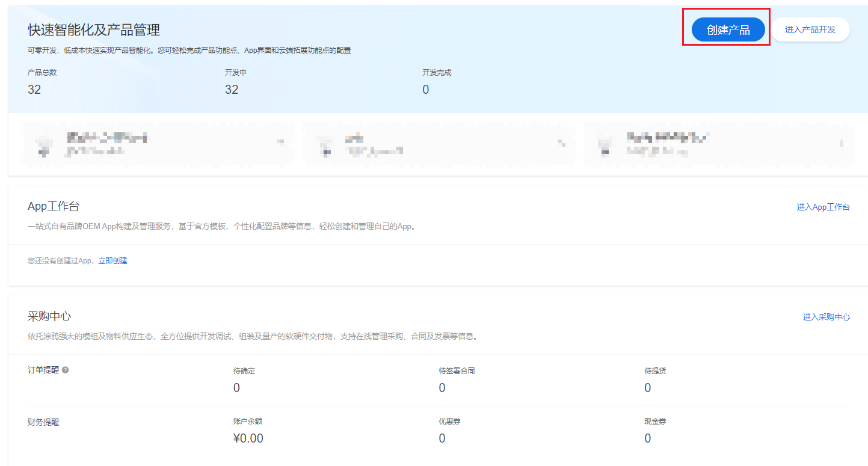This screenshot has width=868, height=466.
Task: Click the help icon beside 订单提醒
Action: point(66,370)
